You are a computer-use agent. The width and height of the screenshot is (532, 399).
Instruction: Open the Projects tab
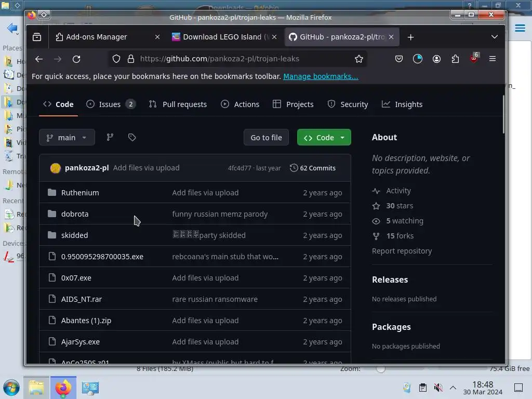pyautogui.click(x=293, y=104)
